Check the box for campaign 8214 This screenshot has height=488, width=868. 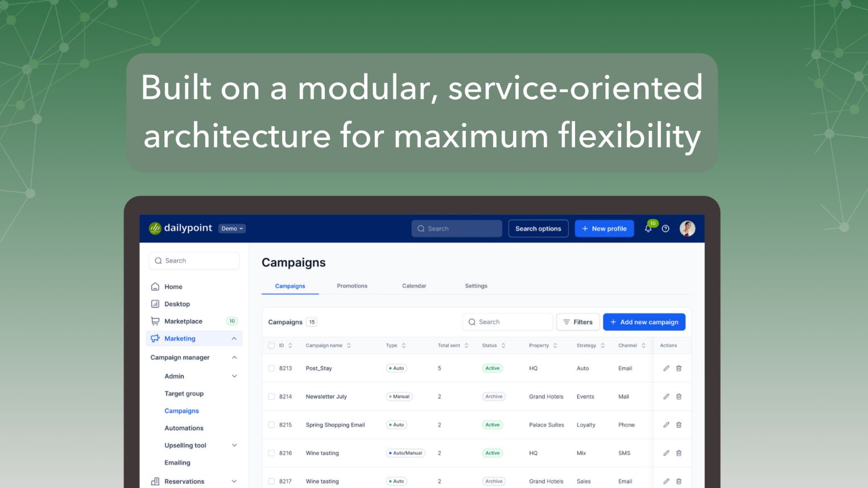271,396
